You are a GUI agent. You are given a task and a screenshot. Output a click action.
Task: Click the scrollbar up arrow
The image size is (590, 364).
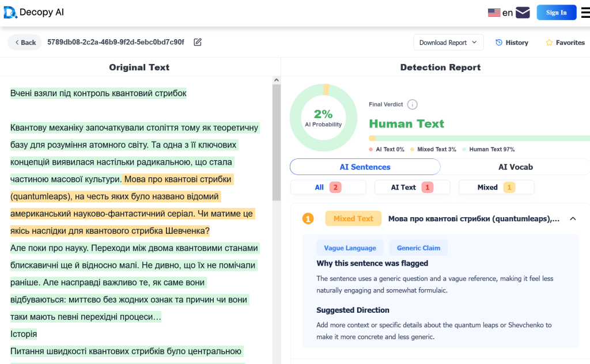(277, 80)
